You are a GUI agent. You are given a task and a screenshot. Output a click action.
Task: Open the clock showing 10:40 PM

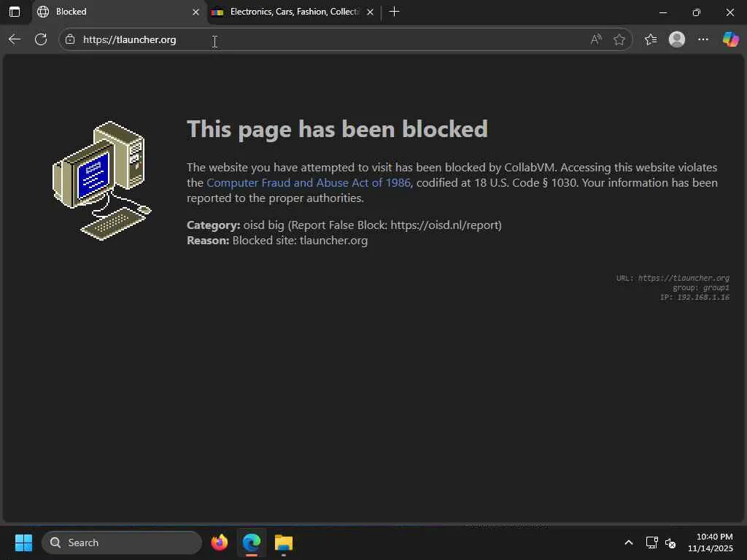[711, 542]
